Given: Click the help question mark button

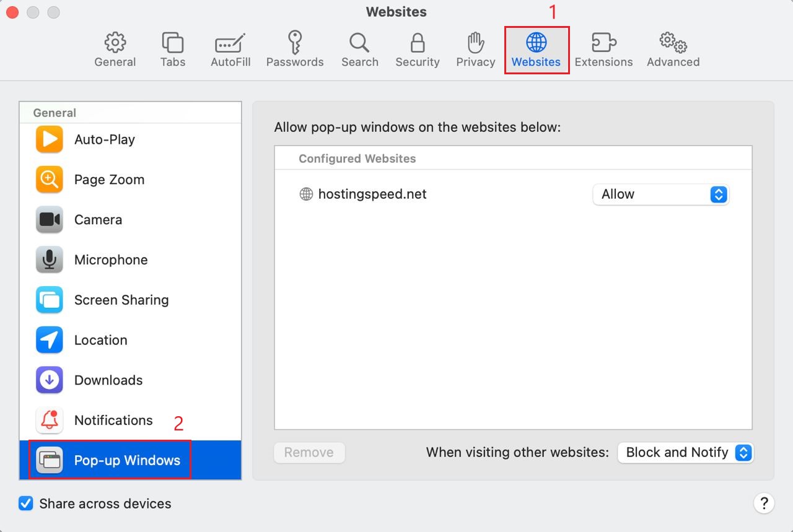Looking at the screenshot, I should click(765, 504).
